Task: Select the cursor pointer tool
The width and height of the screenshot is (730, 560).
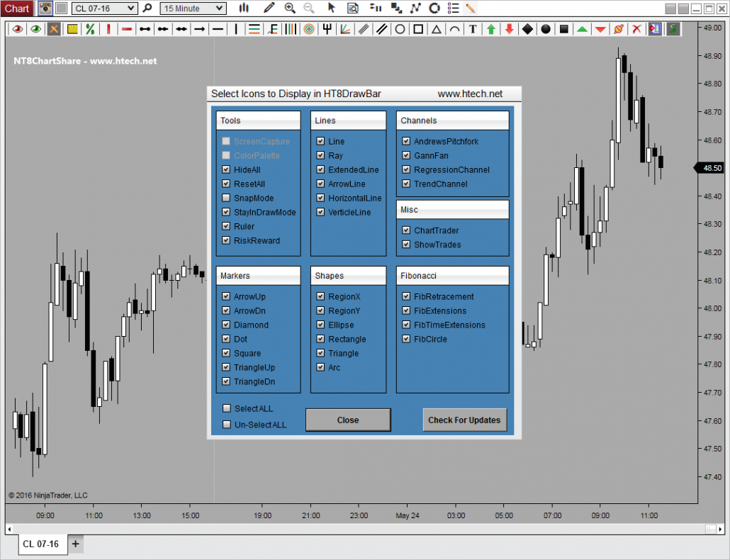Action: tap(331, 8)
